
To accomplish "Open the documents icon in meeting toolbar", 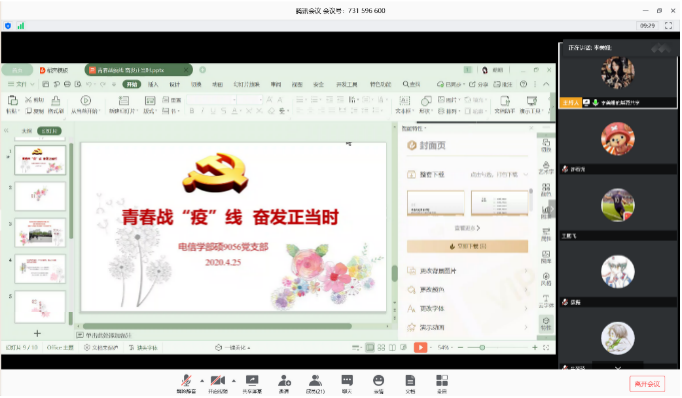I will [x=410, y=383].
